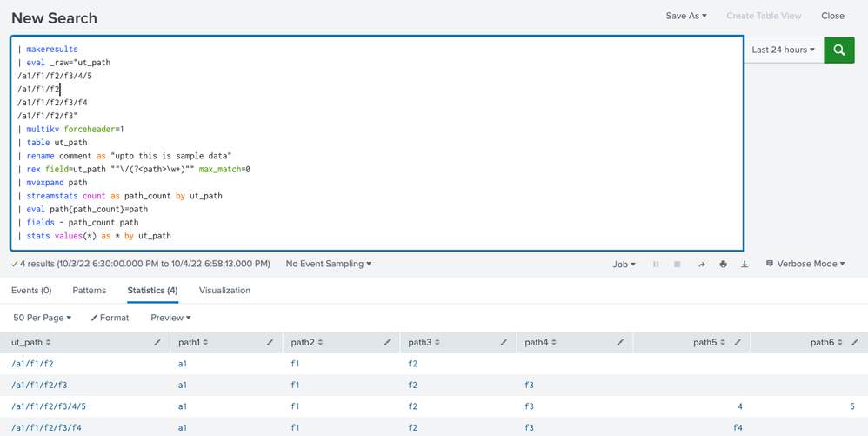Click the /a1/f1/f2/f3/4/5 result value
The width and height of the screenshot is (868, 436).
click(x=49, y=406)
